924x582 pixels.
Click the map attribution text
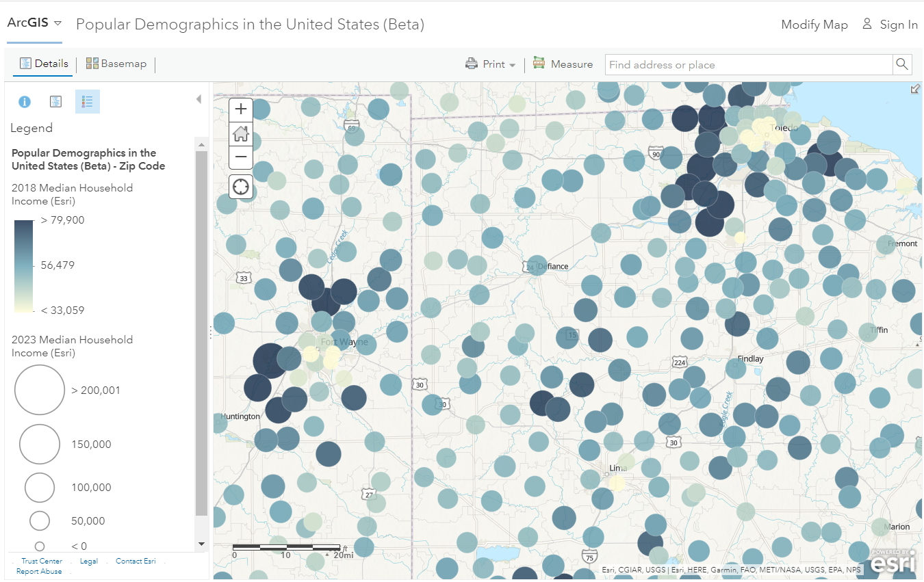click(x=732, y=570)
